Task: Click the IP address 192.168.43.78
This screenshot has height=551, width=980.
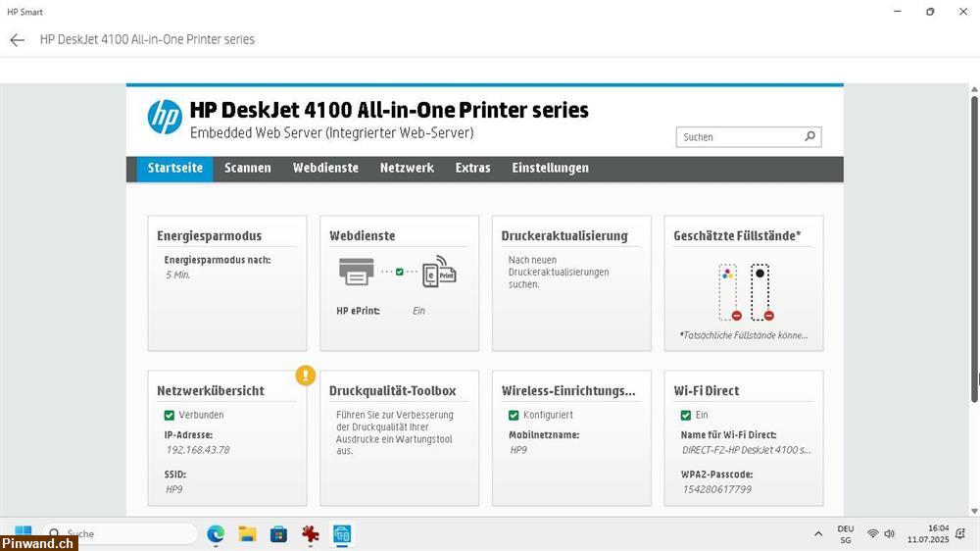Action: pos(198,450)
